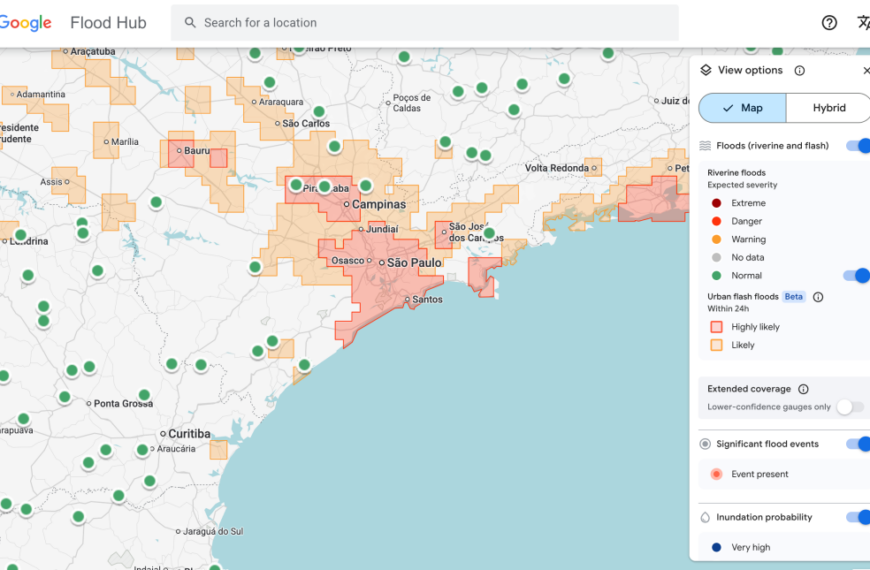Click the help question mark icon
The width and height of the screenshot is (870, 570).
point(829,23)
